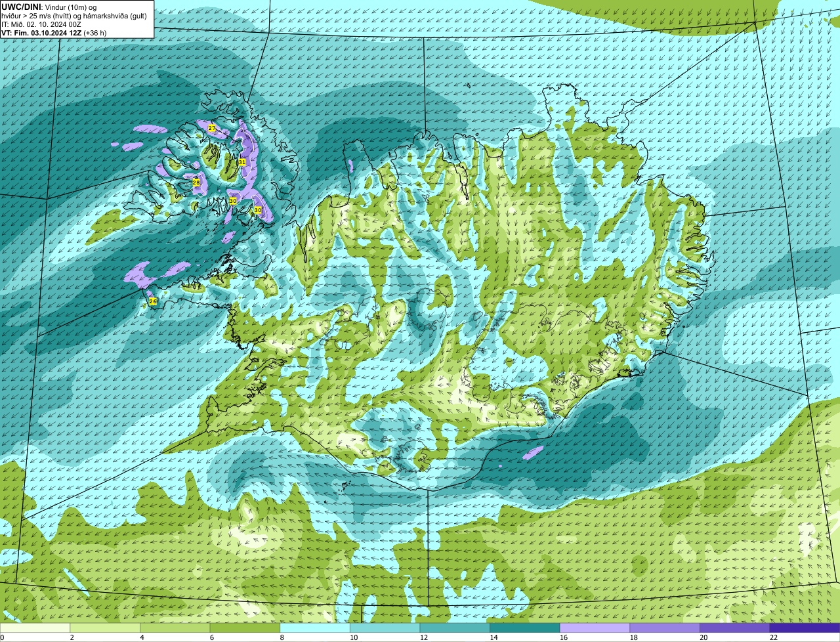Click the darkest legend swatch above 22 m/s
Screen dimensions: 840x642
coord(805,628)
